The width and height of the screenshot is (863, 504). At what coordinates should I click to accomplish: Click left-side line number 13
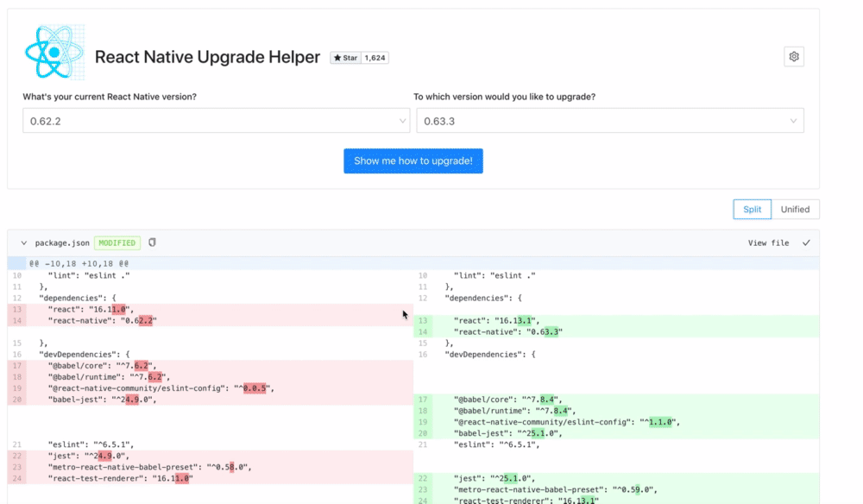[x=16, y=309]
